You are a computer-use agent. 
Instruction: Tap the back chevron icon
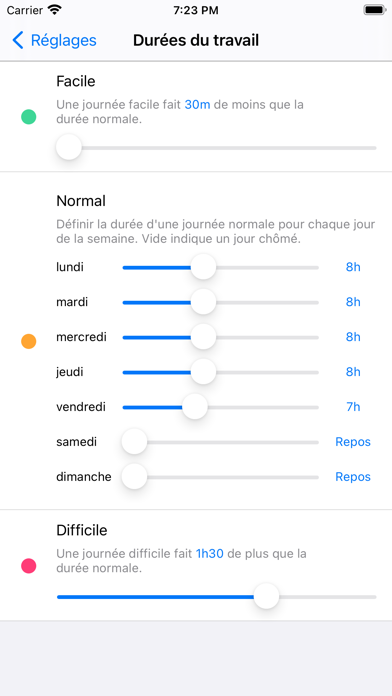tap(17, 40)
